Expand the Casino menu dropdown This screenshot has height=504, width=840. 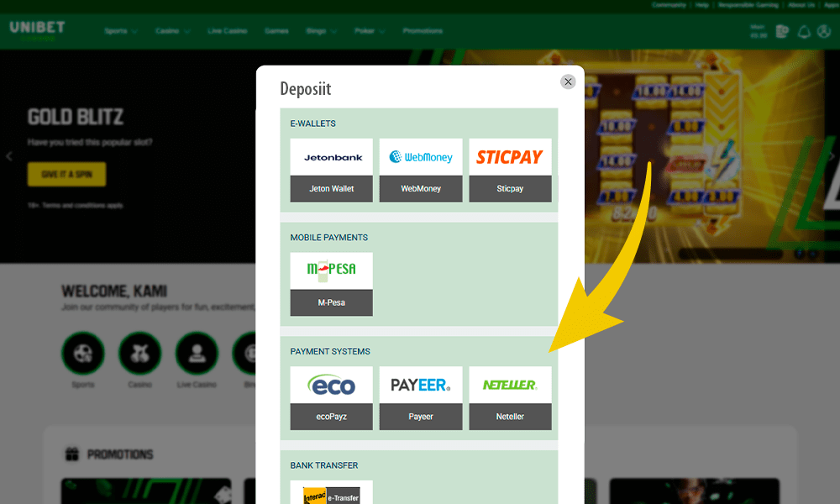171,31
